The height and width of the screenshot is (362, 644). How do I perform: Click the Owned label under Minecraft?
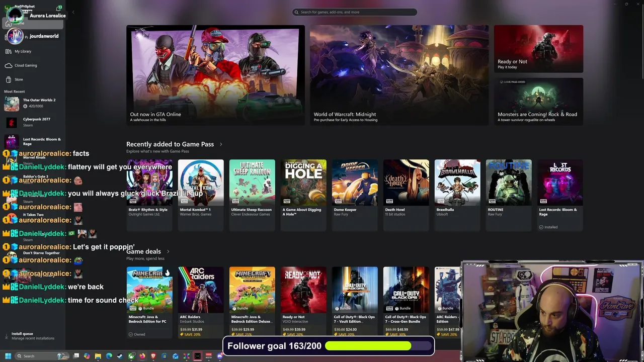click(137, 334)
